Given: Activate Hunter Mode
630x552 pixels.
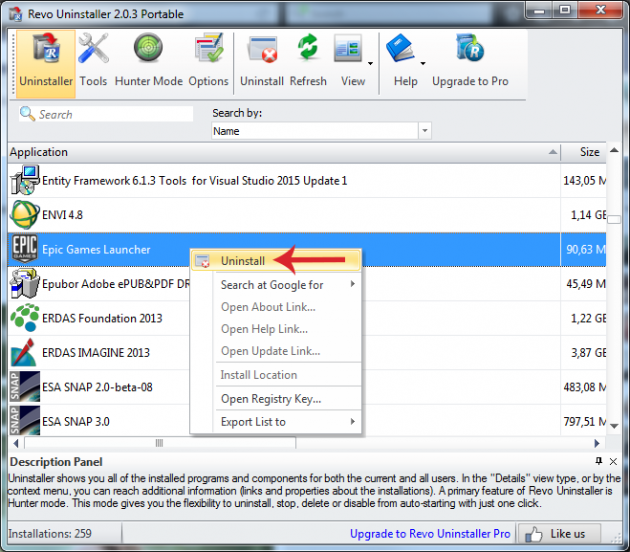Looking at the screenshot, I should coord(149,62).
